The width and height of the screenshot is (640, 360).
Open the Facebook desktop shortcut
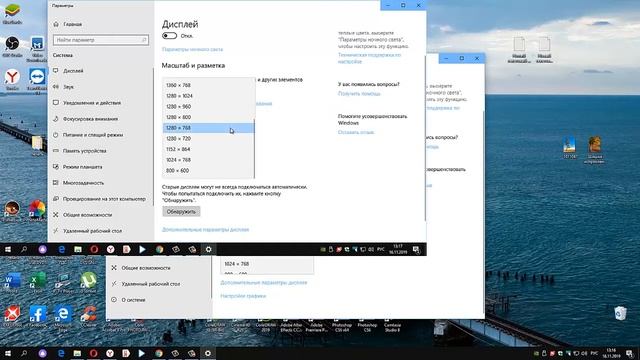pyautogui.click(x=38, y=316)
